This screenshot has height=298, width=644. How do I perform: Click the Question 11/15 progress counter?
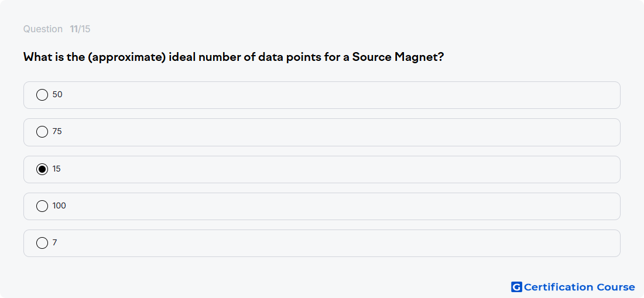(57, 29)
